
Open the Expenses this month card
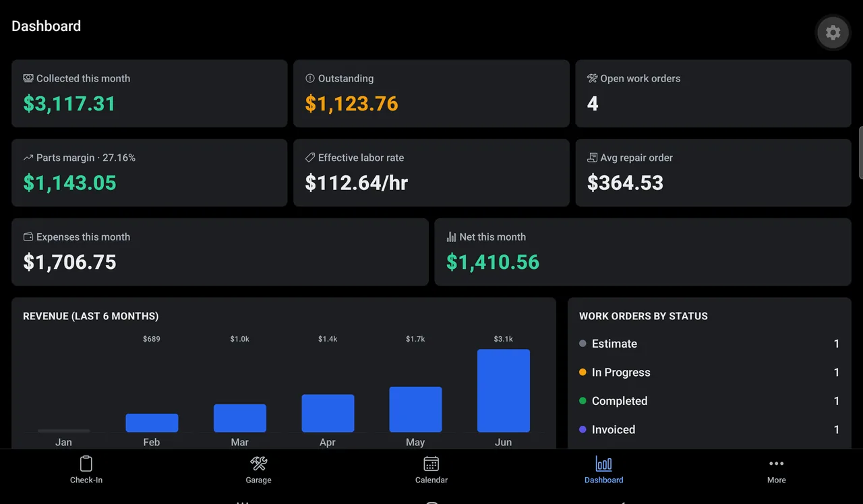[x=220, y=252]
